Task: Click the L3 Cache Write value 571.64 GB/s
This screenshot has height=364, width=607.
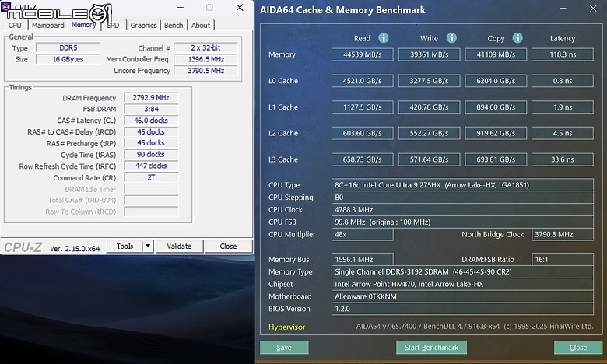Action: pos(430,159)
